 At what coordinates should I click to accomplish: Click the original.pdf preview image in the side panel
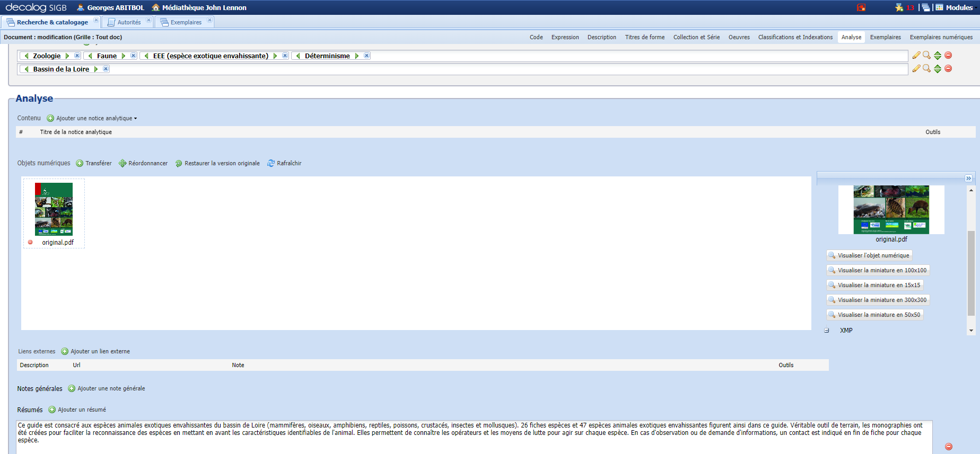891,209
